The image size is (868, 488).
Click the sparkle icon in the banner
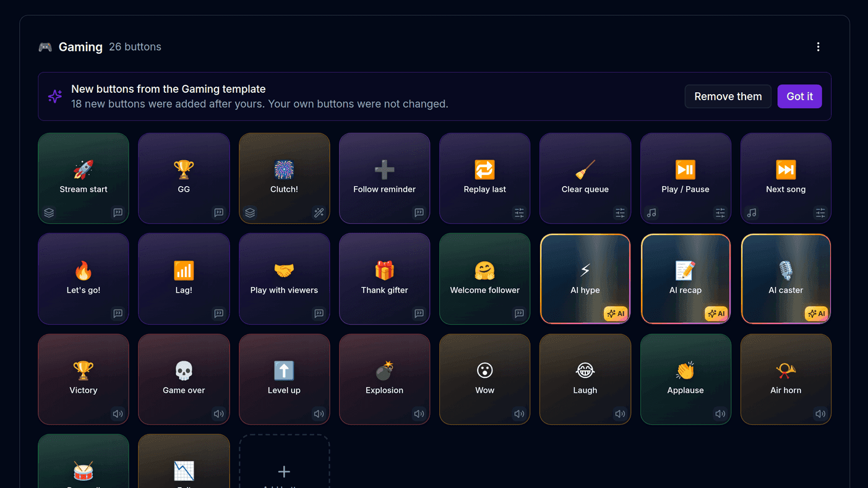tap(55, 96)
